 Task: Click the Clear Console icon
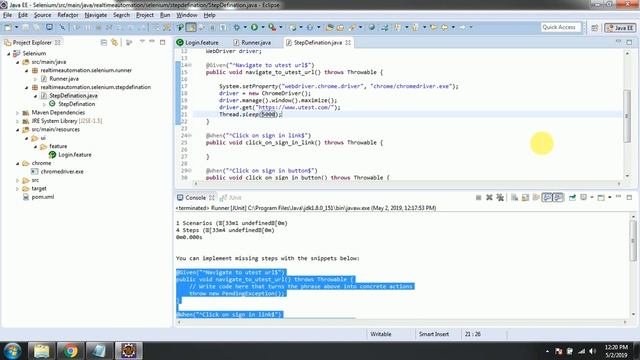(x=514, y=198)
